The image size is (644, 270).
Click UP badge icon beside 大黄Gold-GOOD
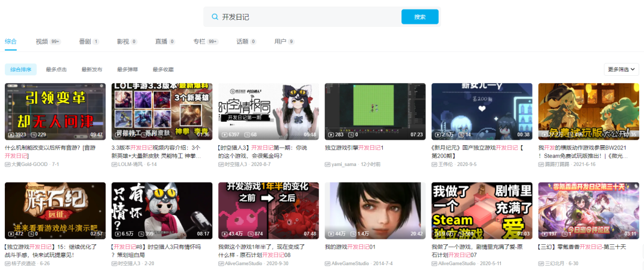(7, 164)
